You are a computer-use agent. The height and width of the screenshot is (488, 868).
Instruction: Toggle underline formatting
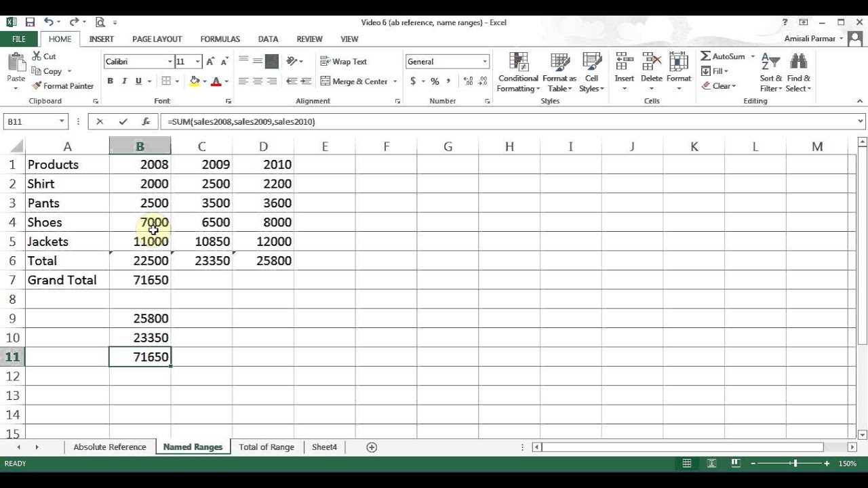coord(138,81)
